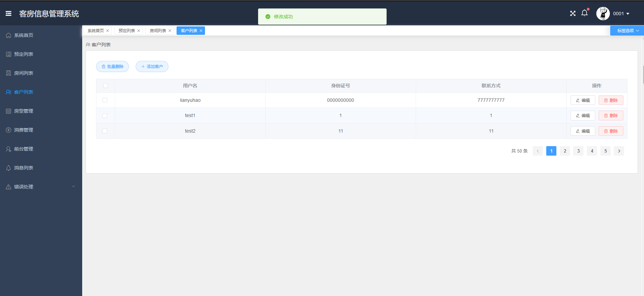This screenshot has width=644, height=296.
Task: Click the 用户名 column header
Action: (x=190, y=86)
